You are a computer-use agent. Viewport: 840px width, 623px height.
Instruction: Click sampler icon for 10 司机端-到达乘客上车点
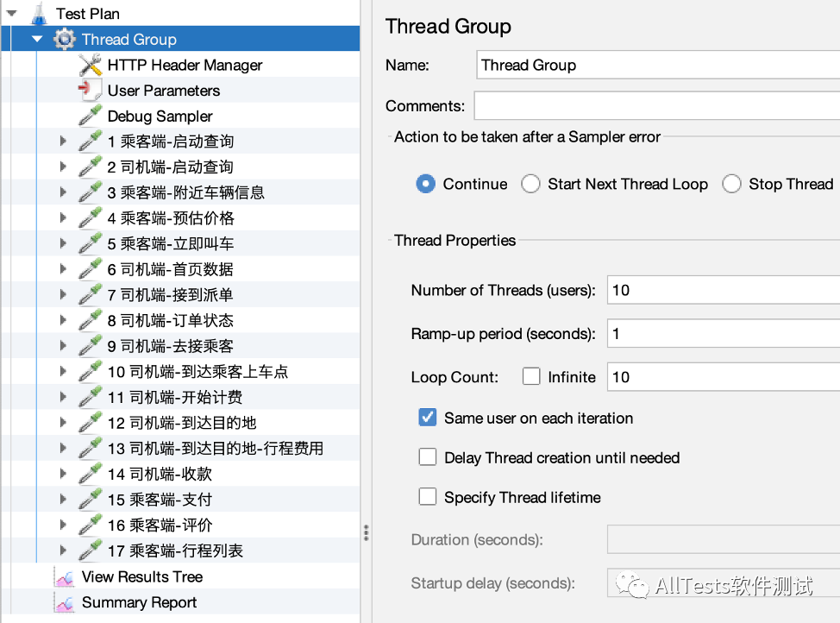[90, 372]
